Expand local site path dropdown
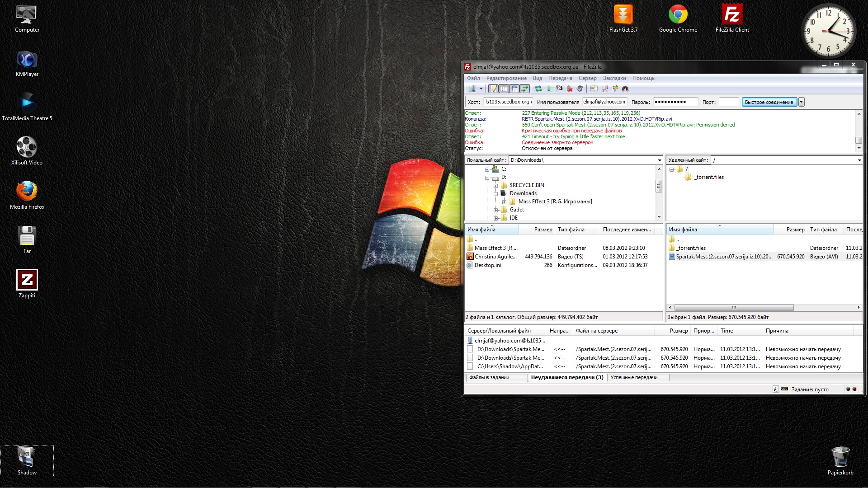Screen dimensions: 868x488 click(x=659, y=160)
